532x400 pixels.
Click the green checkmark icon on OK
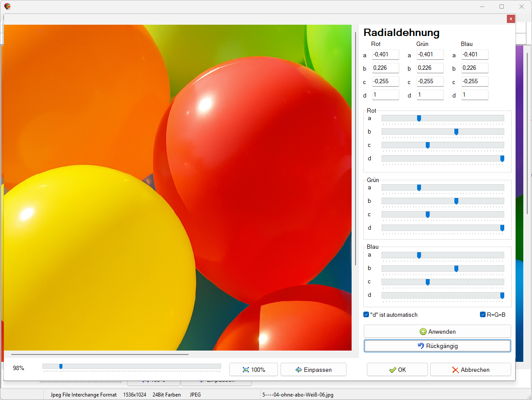click(x=392, y=370)
